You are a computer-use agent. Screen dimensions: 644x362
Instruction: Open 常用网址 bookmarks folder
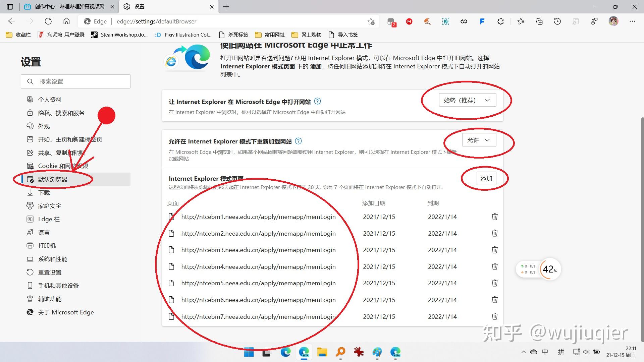(270, 35)
